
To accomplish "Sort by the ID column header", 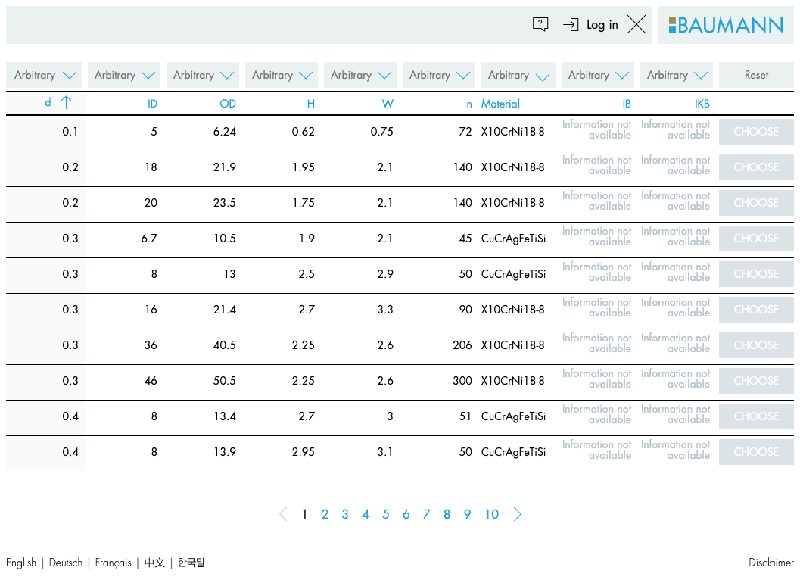I will point(152,104).
